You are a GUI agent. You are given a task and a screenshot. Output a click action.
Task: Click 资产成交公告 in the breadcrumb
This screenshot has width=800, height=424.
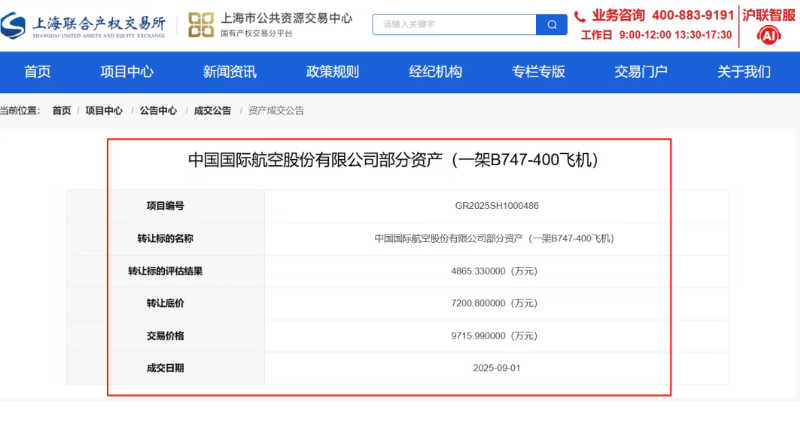point(276,110)
